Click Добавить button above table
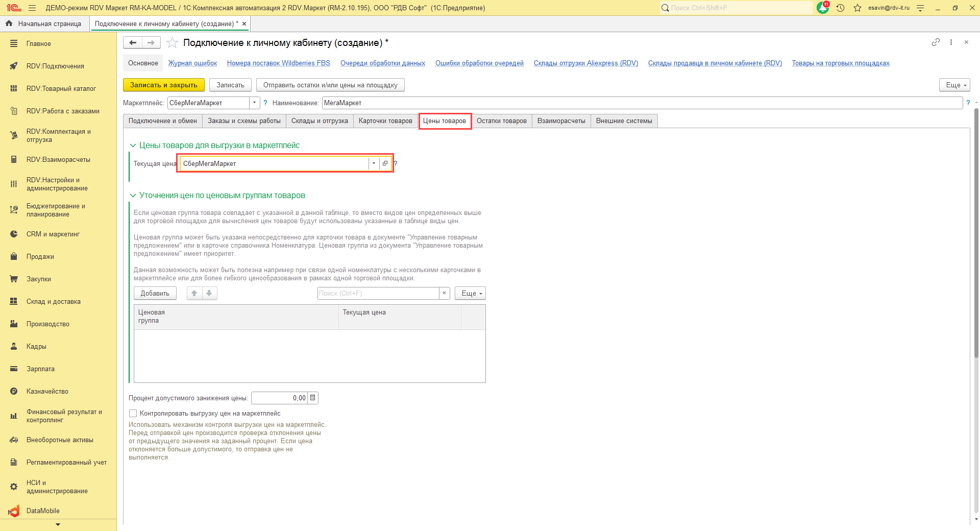Image resolution: width=980 pixels, height=531 pixels. click(x=155, y=293)
